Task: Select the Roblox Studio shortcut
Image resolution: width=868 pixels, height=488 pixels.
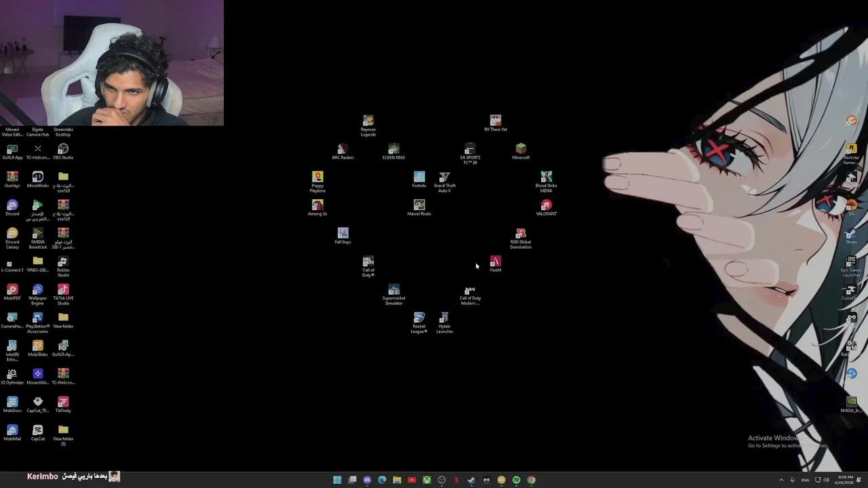Action: click(x=63, y=266)
